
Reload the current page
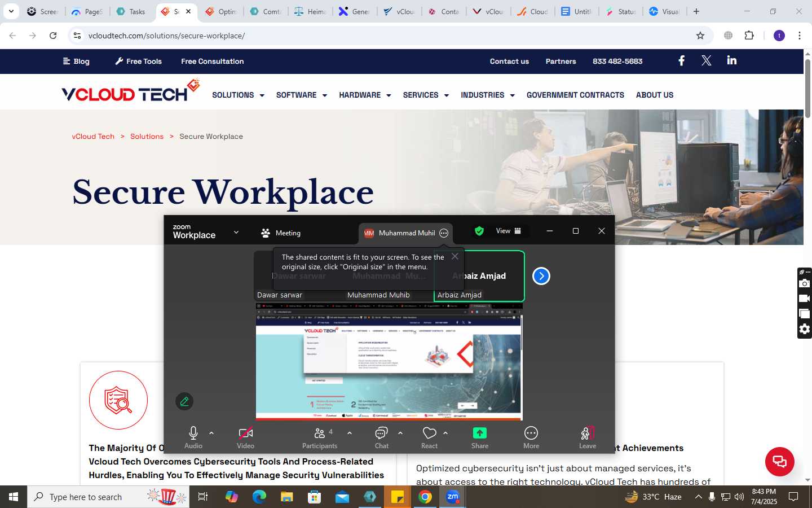(53, 36)
